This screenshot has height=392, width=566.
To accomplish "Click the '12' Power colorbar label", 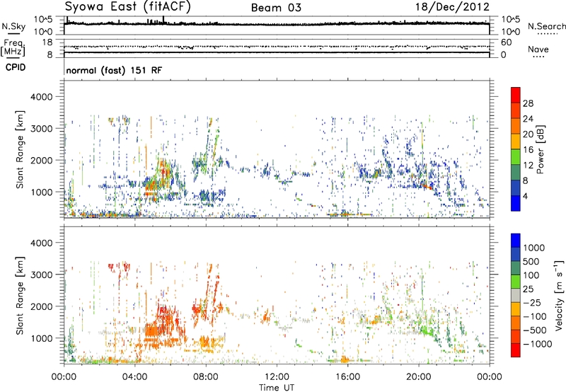I will point(528,166).
